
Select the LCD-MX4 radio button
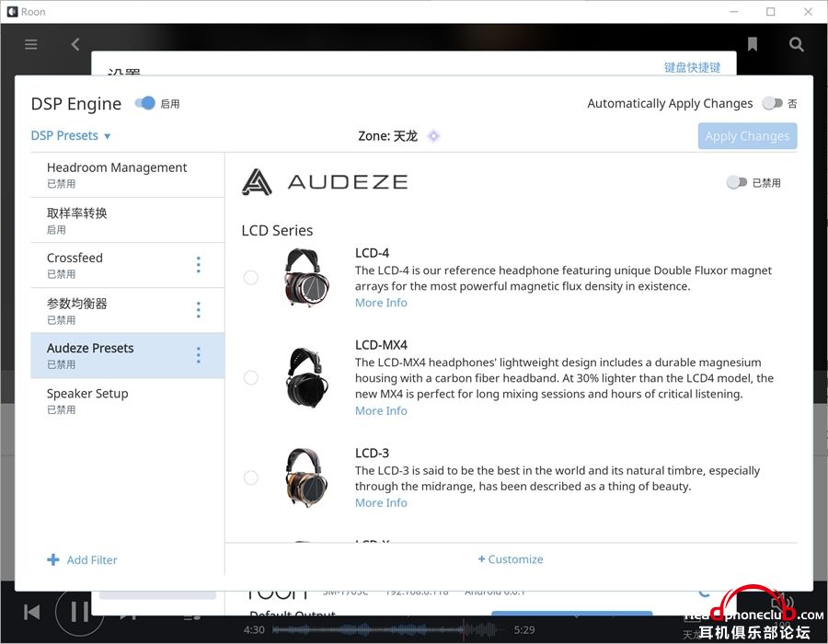tap(251, 377)
